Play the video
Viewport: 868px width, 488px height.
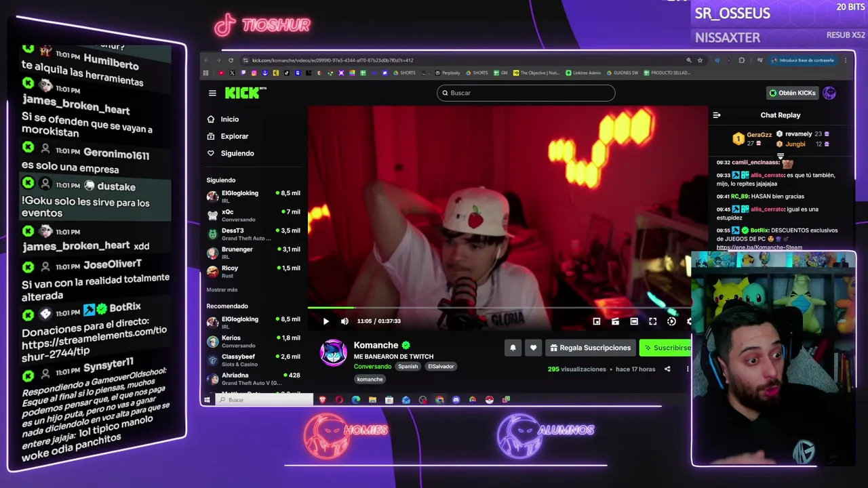coord(325,321)
